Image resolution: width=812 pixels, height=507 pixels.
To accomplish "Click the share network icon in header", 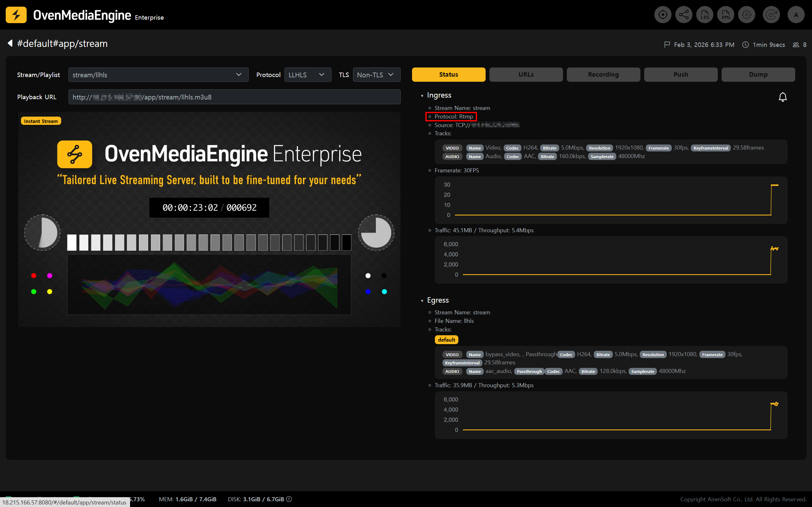I will coord(684,15).
